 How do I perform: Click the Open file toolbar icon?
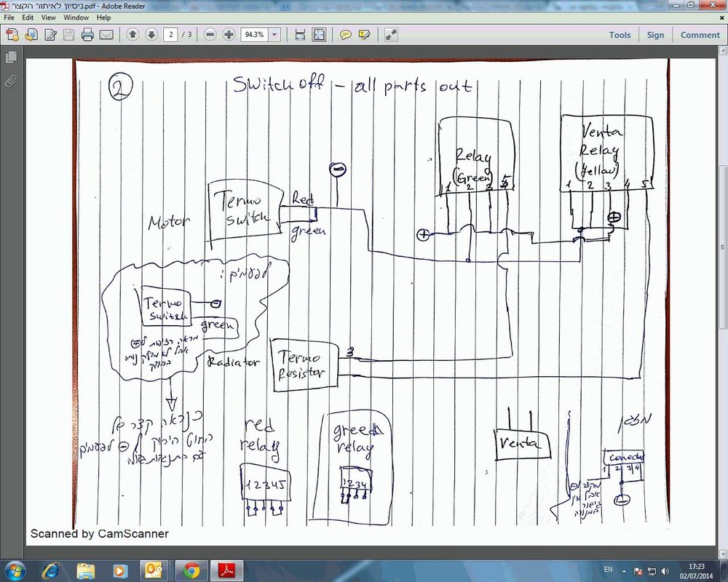[31, 35]
